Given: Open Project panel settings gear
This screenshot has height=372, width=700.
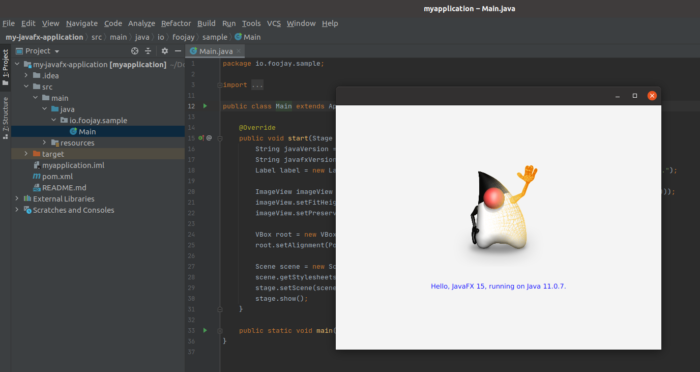Looking at the screenshot, I should 165,51.
